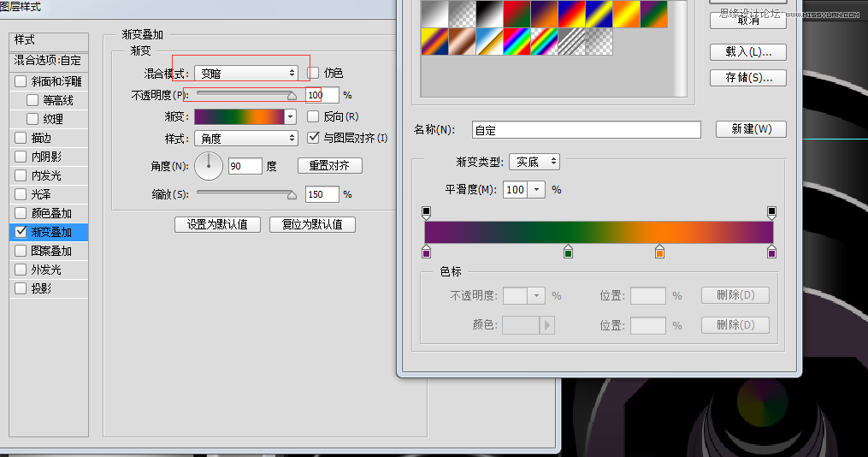
Task: Select the transparent rainbow gradient preset
Action: tap(544, 42)
